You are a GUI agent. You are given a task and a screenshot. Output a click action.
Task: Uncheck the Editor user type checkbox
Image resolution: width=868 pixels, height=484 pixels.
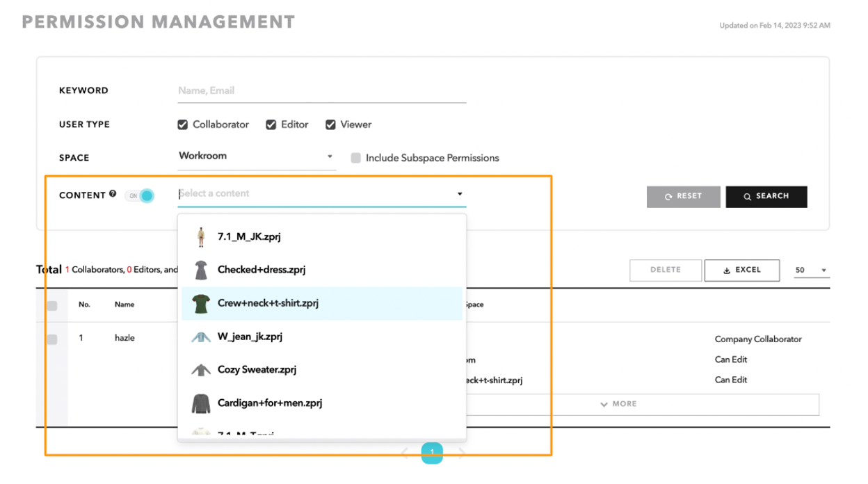pyautogui.click(x=271, y=124)
